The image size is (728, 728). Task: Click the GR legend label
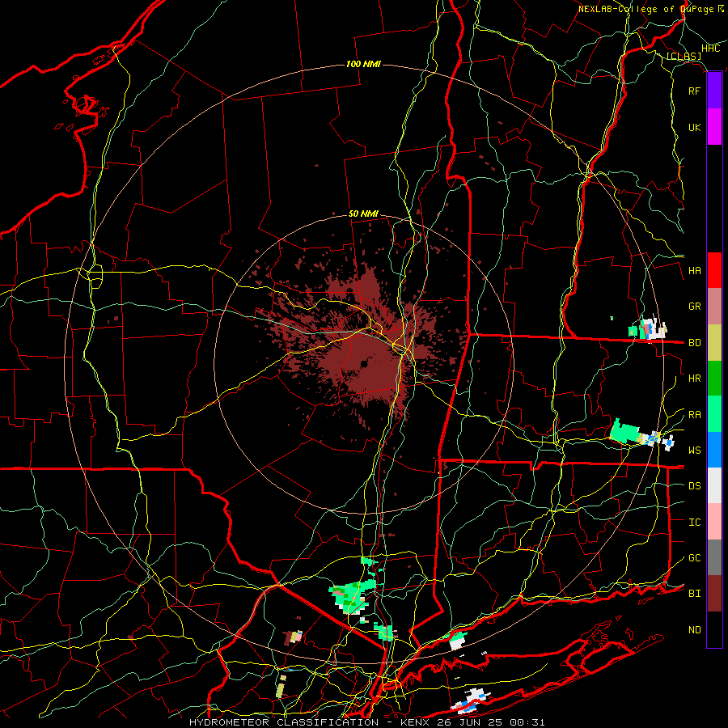[694, 307]
